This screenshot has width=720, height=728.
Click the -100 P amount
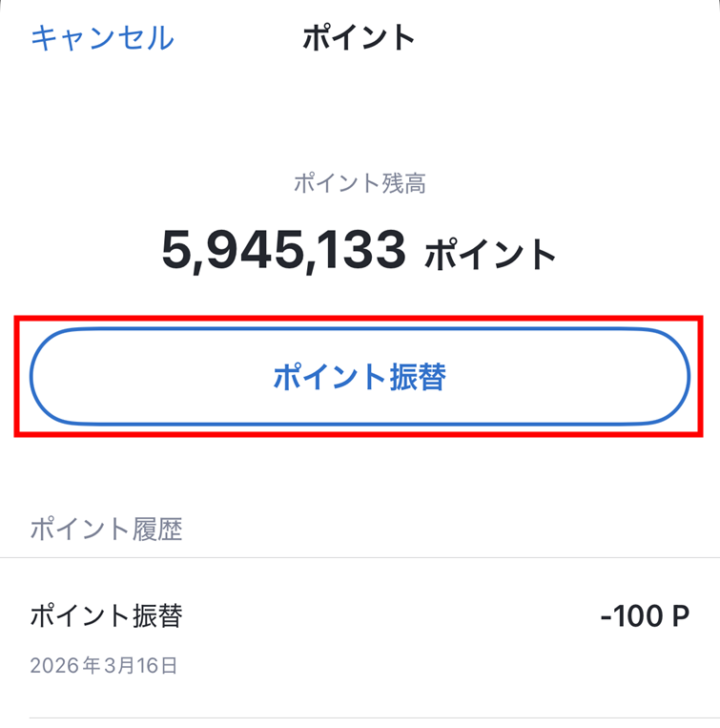(645, 616)
